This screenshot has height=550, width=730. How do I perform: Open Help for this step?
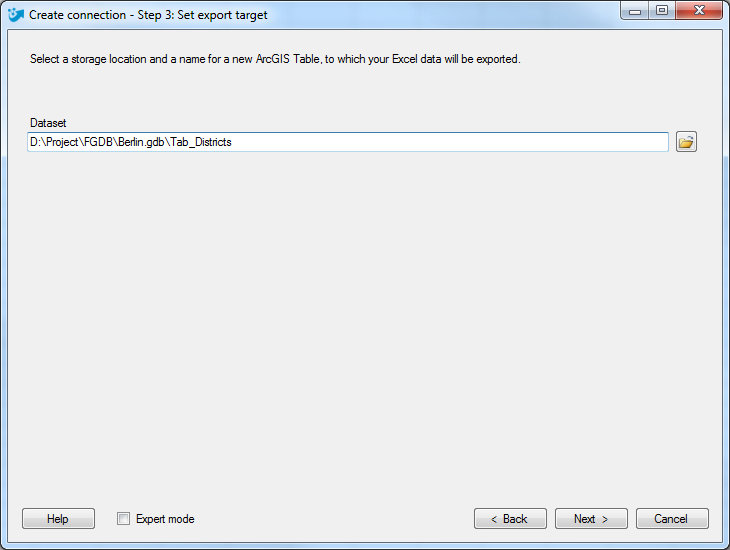coord(58,518)
